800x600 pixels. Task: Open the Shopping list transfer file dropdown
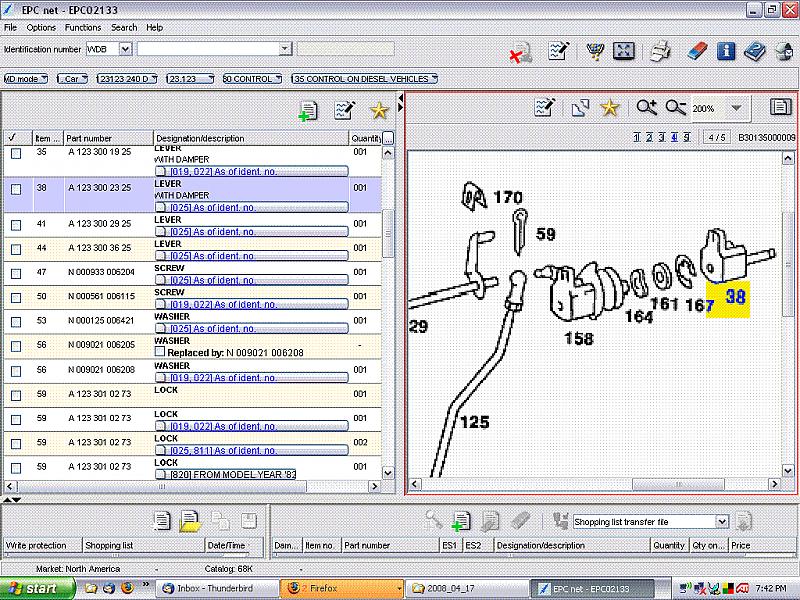[x=721, y=521]
